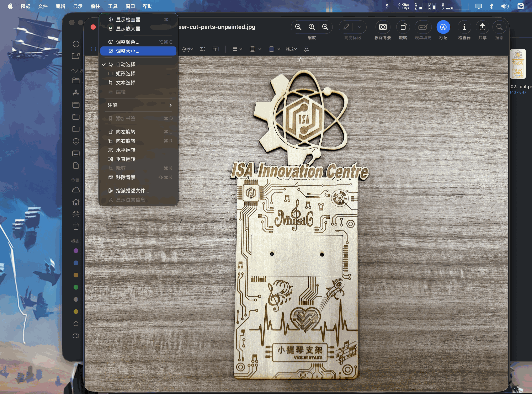Screen dimensions: 532x394
Task: Click the orange tag in Finder sidebar
Action: [x=76, y=275]
